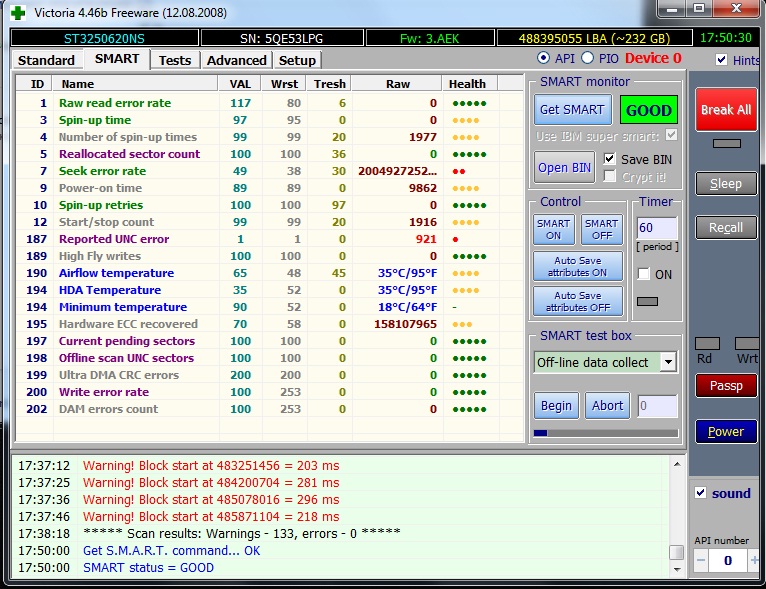Viewport: 766px width, 589px height.
Task: Toggle the Save BIN checkbox
Action: click(x=610, y=159)
